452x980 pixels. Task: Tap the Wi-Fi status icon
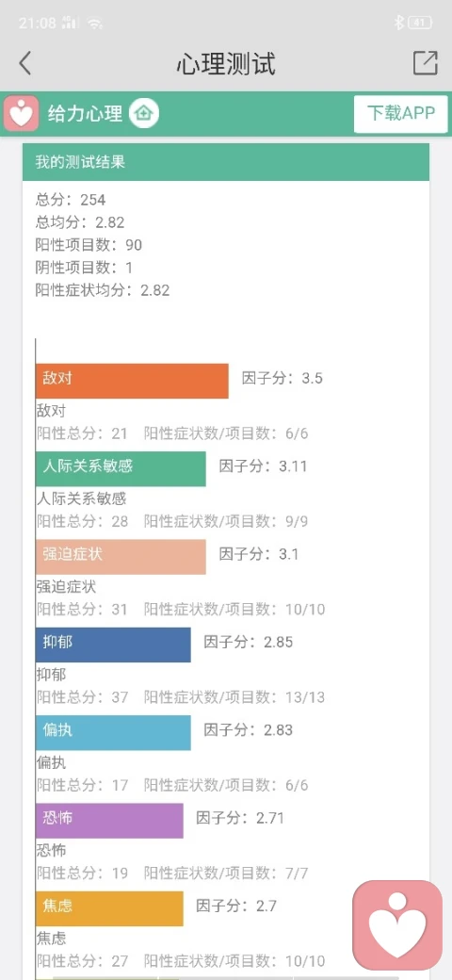click(x=94, y=24)
